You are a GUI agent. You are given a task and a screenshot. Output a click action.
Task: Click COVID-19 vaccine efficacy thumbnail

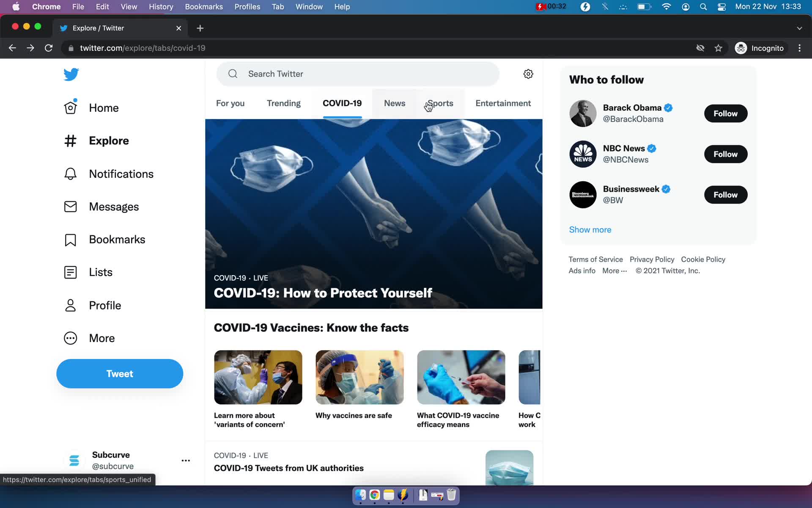461,378
